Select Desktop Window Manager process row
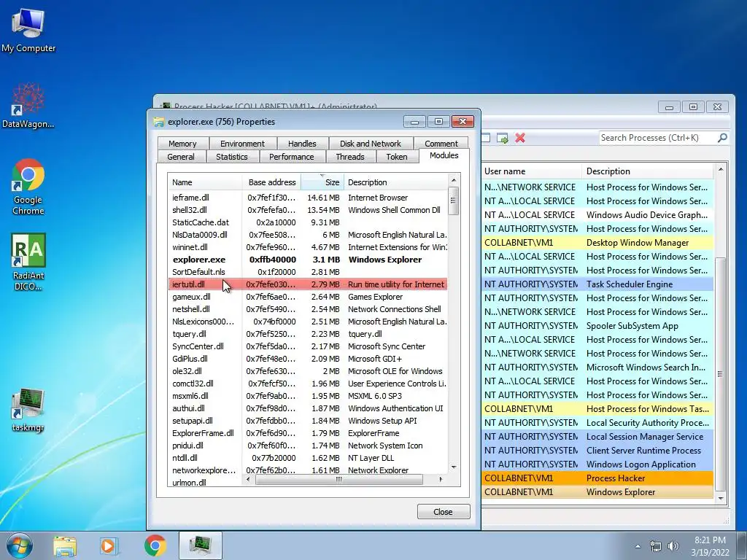Screen dimensions: 747x560 pos(597,243)
